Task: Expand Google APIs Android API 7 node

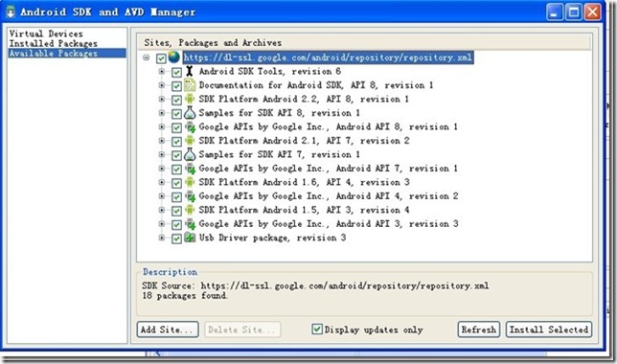Action: (162, 169)
